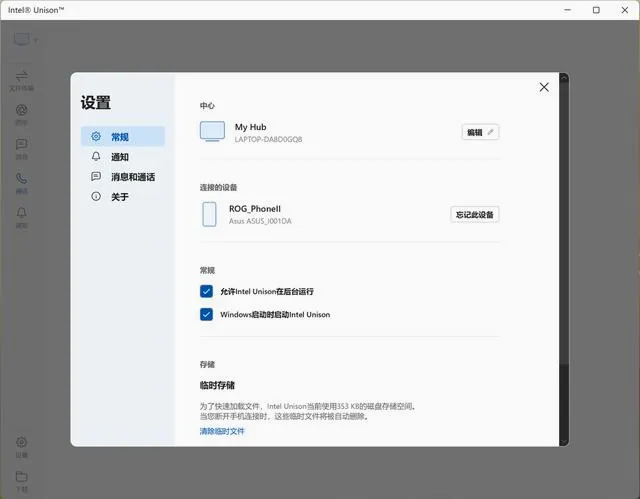Click the settings dialog vertical scrollbar
640x499 pixels.
point(564,259)
